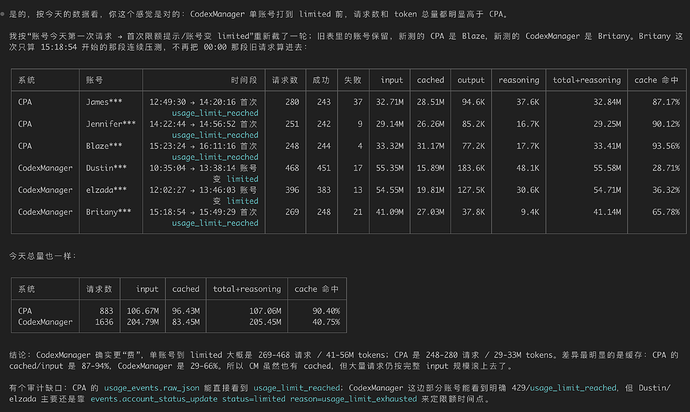Click the reason=usage_limit_exhausted text
690x412 pixels.
(x=353, y=399)
